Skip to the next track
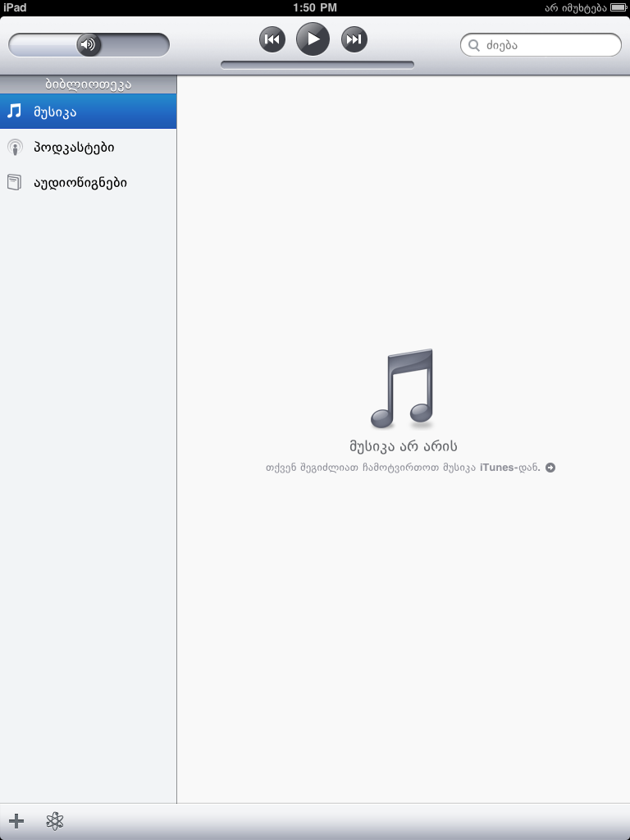Screen dimensions: 630x840 pos(354,39)
